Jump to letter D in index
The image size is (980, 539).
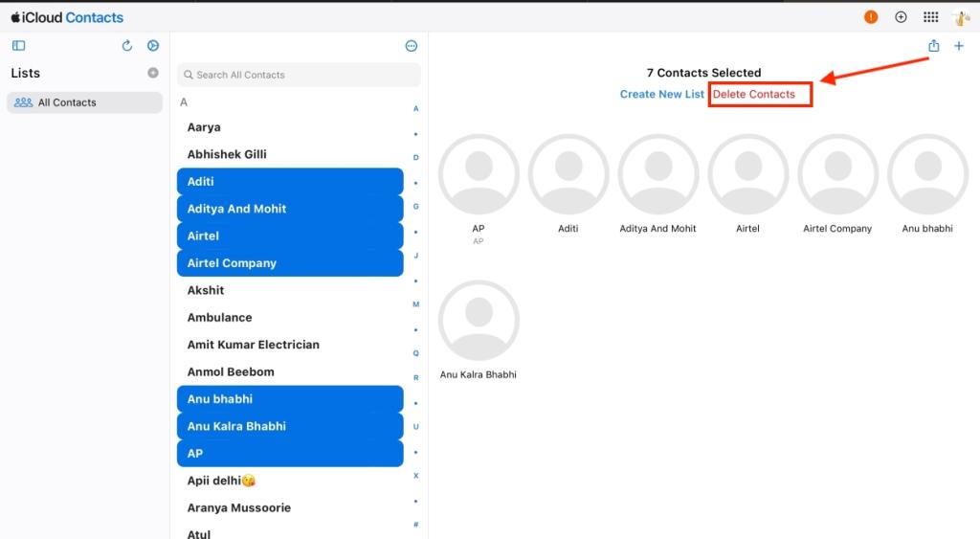tap(415, 158)
